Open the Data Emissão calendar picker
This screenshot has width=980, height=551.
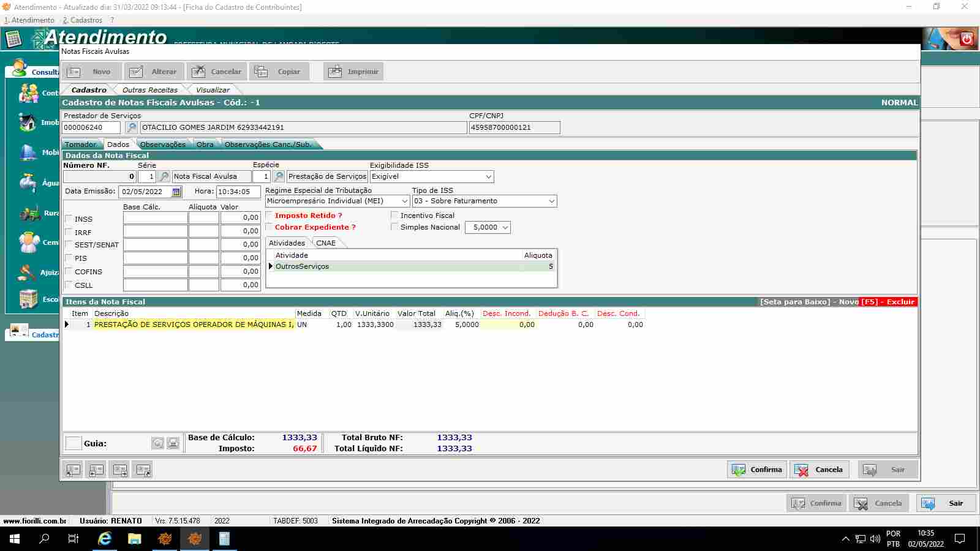[176, 192]
